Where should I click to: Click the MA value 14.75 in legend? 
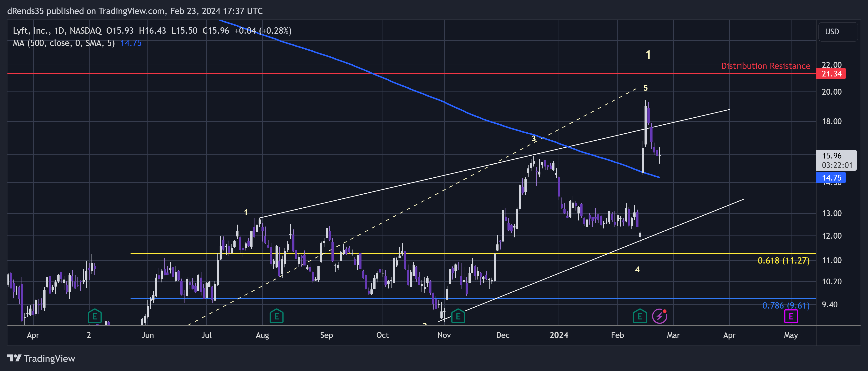[x=131, y=43]
